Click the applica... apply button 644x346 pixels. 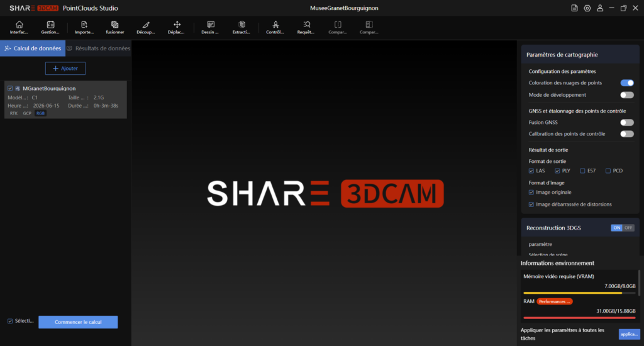tap(629, 334)
